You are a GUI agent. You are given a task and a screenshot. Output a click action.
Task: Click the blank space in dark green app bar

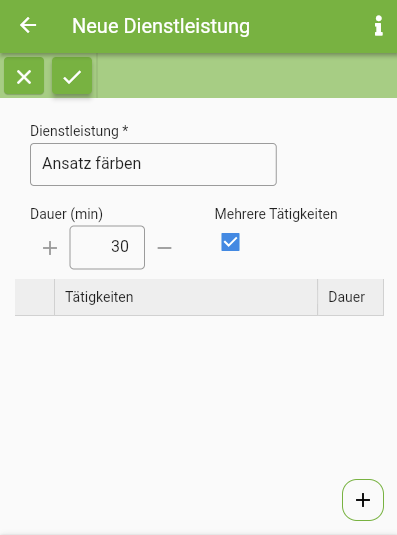coord(310,26)
